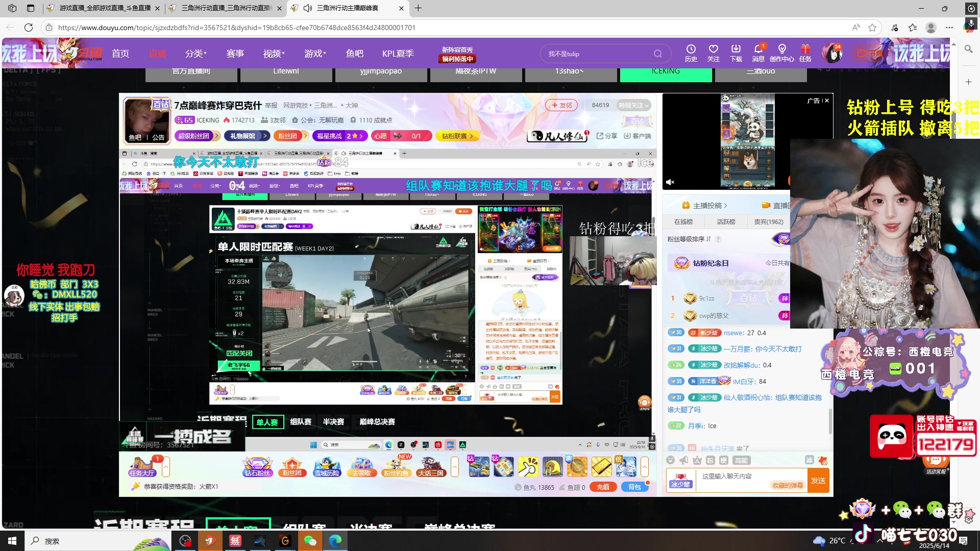
Task: Click the 充值 recharge button
Action: coord(603,487)
